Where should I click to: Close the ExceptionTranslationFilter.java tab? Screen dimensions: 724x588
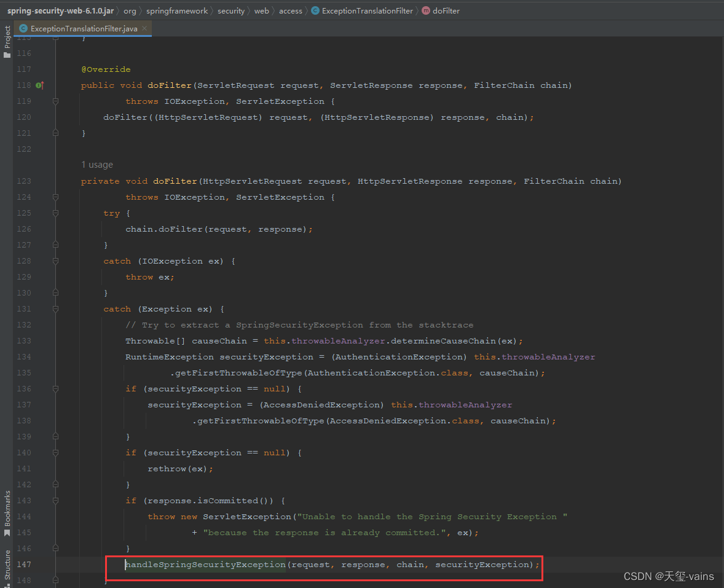(x=144, y=29)
